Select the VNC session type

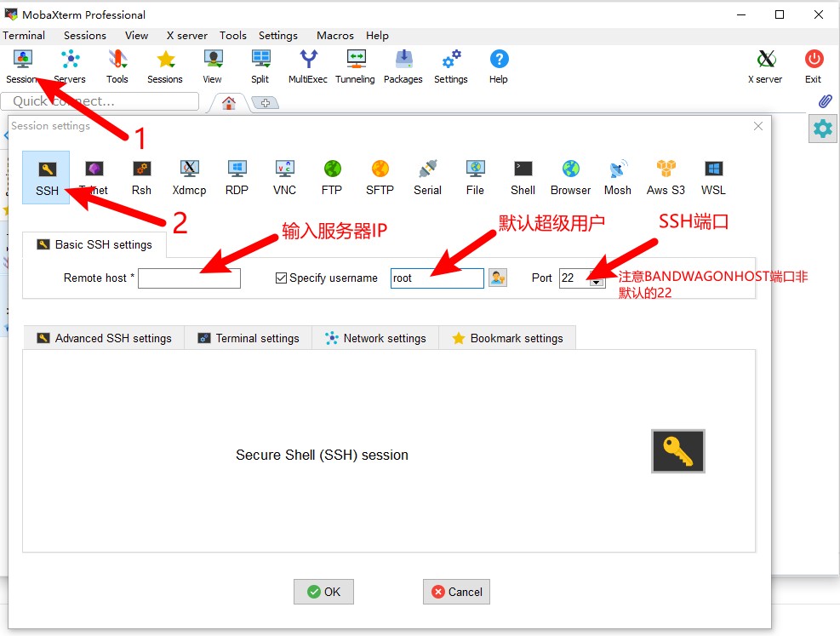pos(284,177)
